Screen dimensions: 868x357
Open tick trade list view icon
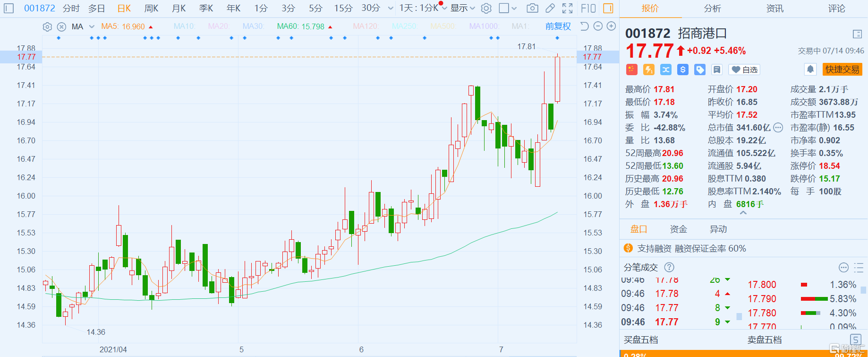click(859, 268)
